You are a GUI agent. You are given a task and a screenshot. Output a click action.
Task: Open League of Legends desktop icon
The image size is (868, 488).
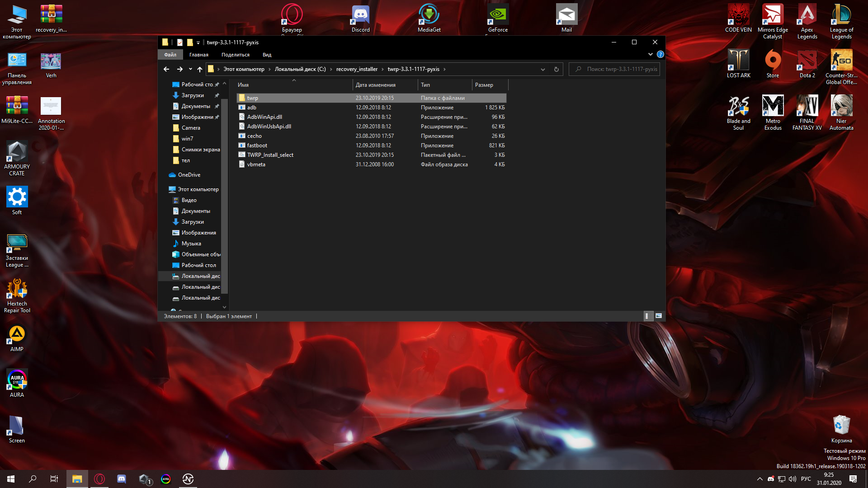point(841,22)
